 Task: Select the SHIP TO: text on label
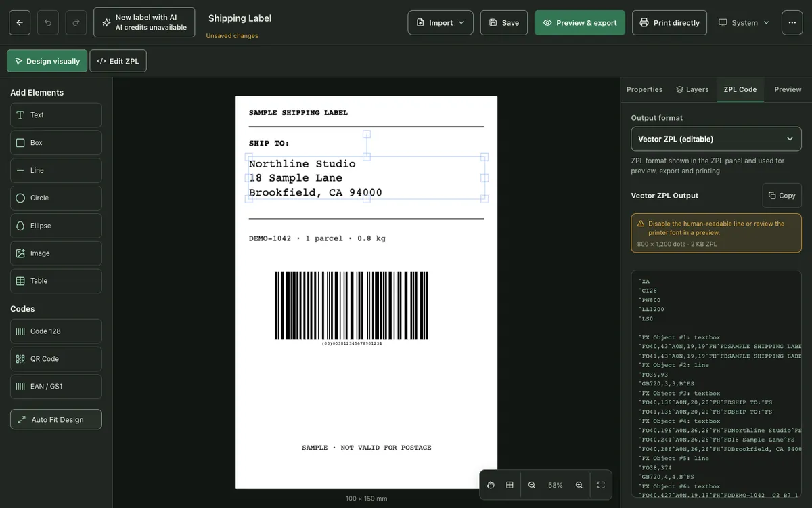[269, 144]
